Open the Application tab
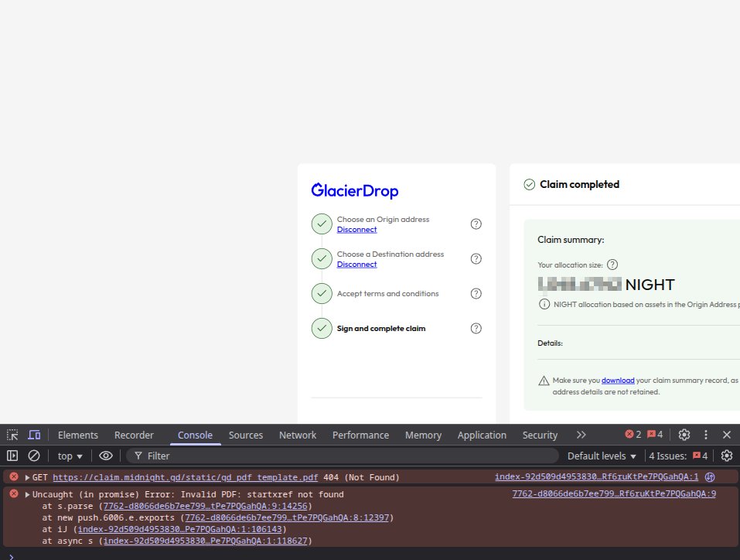The width and height of the screenshot is (740, 560). coord(482,435)
